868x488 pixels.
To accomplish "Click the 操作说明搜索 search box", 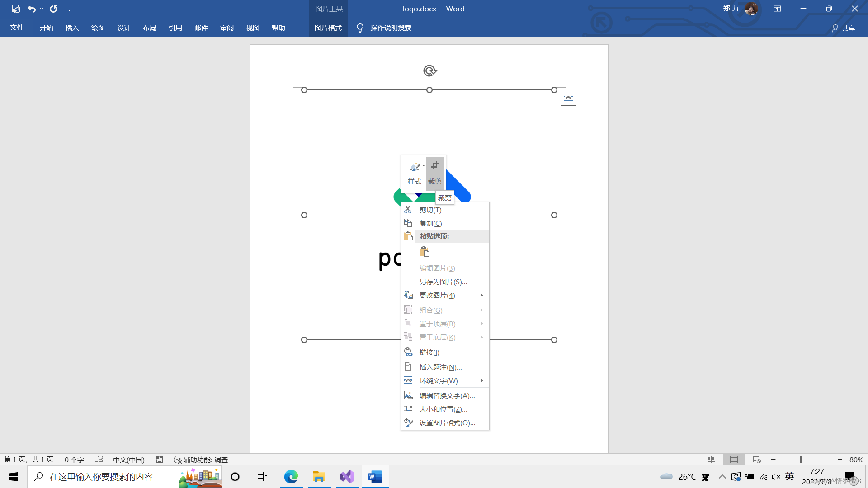I will (x=391, y=28).
